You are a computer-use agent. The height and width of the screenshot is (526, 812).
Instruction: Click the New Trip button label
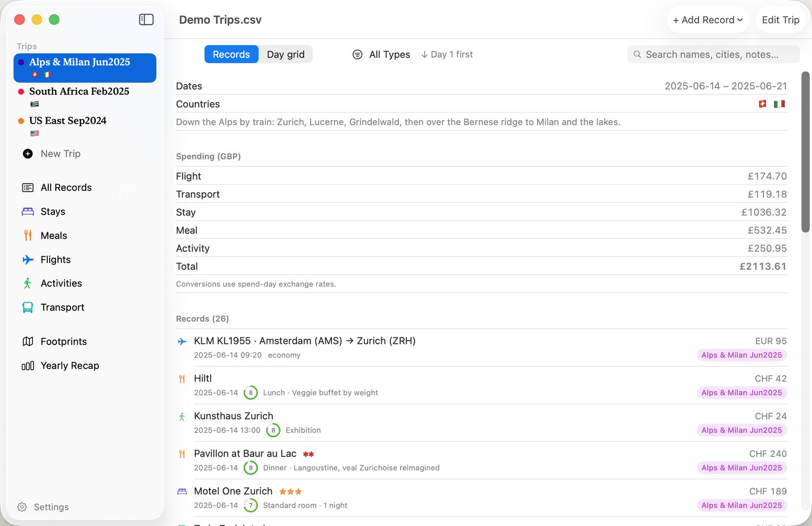[60, 154]
